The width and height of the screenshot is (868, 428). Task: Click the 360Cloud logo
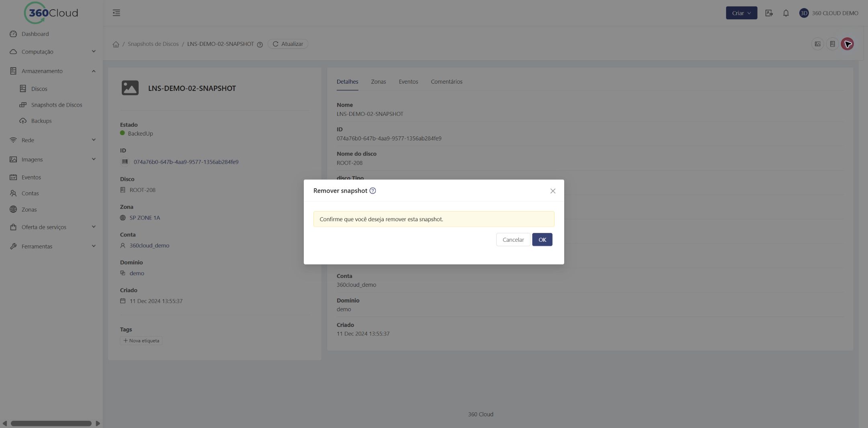coord(51,13)
